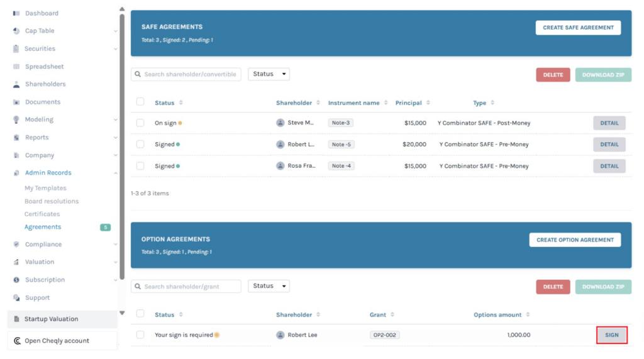Click SIGN for Robert Lee's option agreement
The image size is (644, 359).
pyautogui.click(x=611, y=335)
